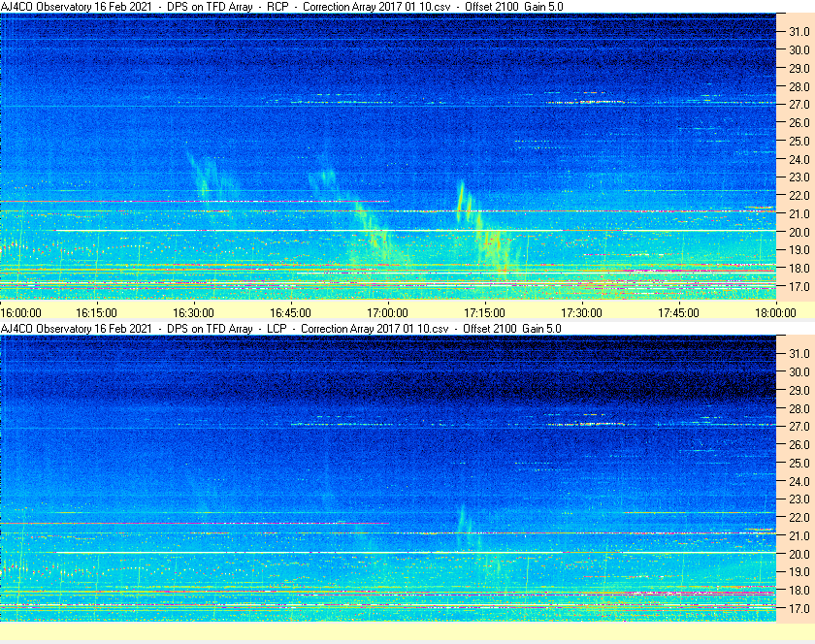Screen dimensions: 815x644
Task: Click the 16:00:00 time axis label
Action: point(20,313)
